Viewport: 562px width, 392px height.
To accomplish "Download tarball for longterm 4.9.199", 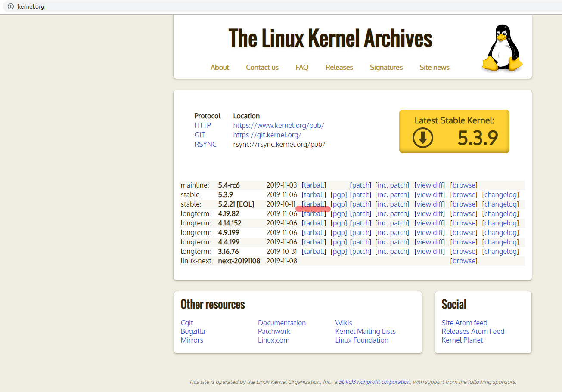I will pos(314,232).
